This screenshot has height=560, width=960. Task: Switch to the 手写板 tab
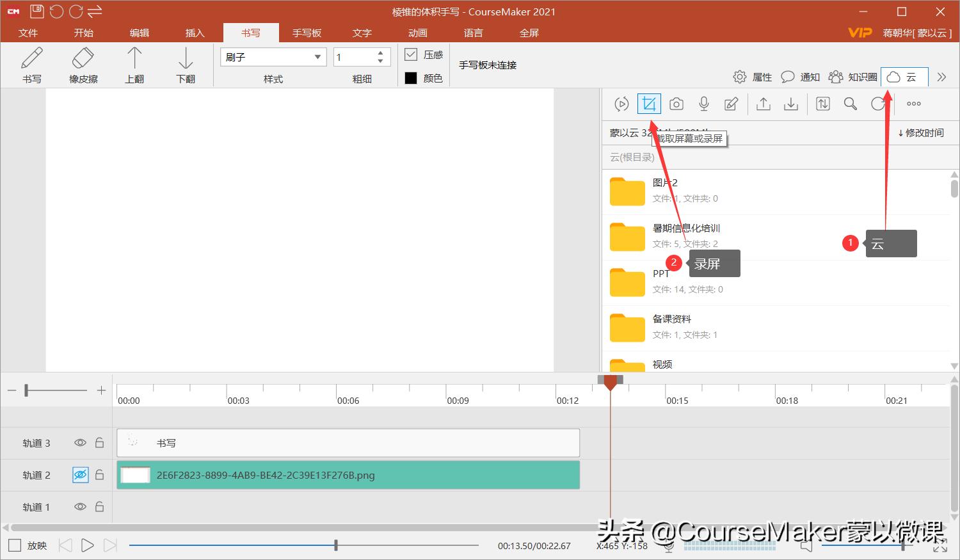307,33
